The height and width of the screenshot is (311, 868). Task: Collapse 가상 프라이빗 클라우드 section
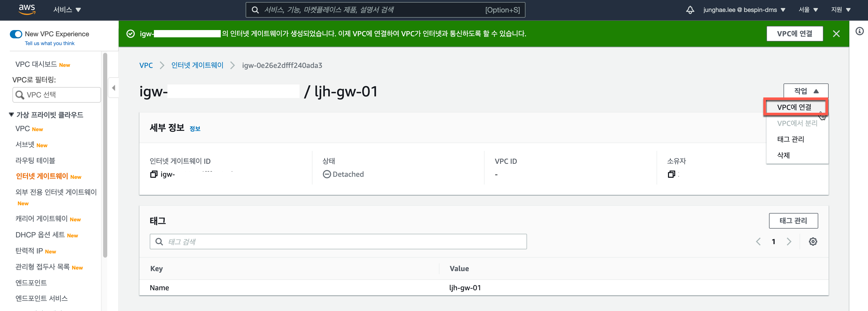[11, 115]
